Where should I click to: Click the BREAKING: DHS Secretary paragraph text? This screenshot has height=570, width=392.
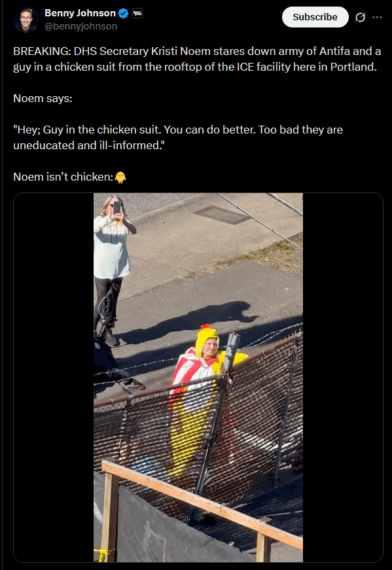[x=197, y=59]
